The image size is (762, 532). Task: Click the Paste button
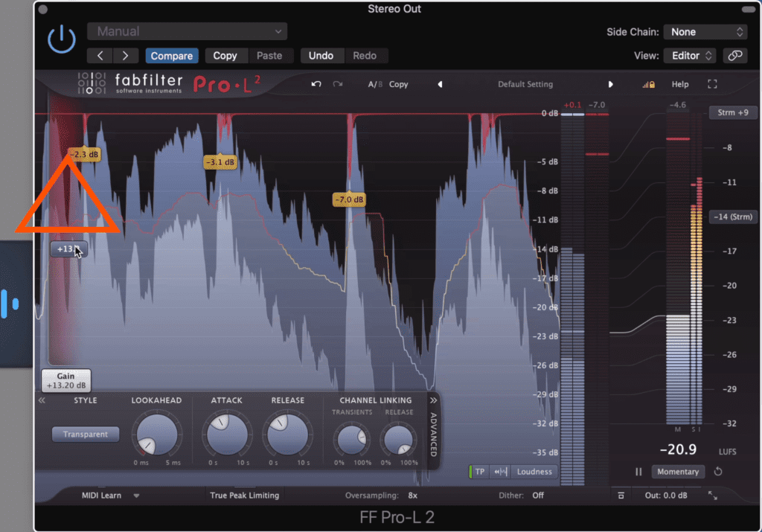pos(269,56)
